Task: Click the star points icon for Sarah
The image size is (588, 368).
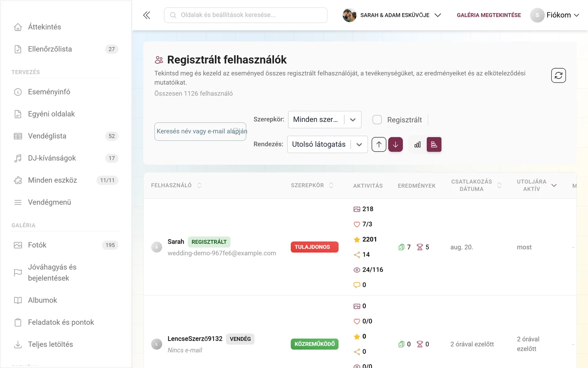Action: coord(357,240)
